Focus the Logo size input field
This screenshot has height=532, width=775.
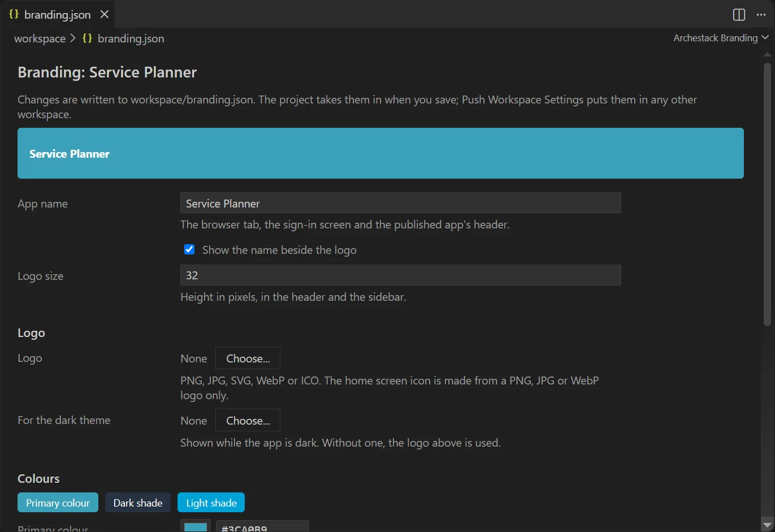[400, 275]
